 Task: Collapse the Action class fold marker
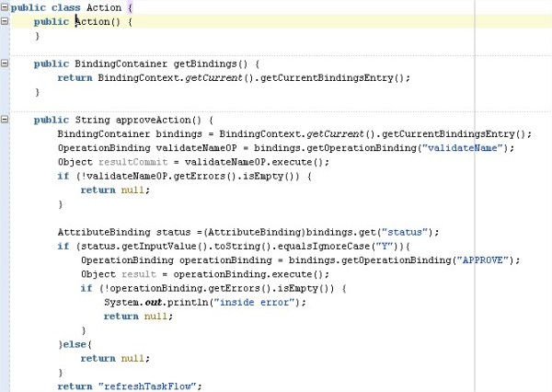pyautogui.click(x=5, y=7)
